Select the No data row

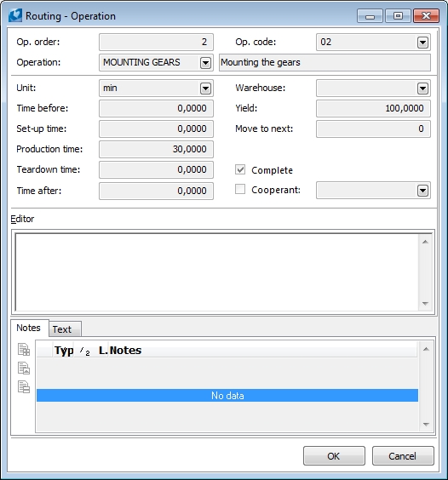pyautogui.click(x=227, y=396)
